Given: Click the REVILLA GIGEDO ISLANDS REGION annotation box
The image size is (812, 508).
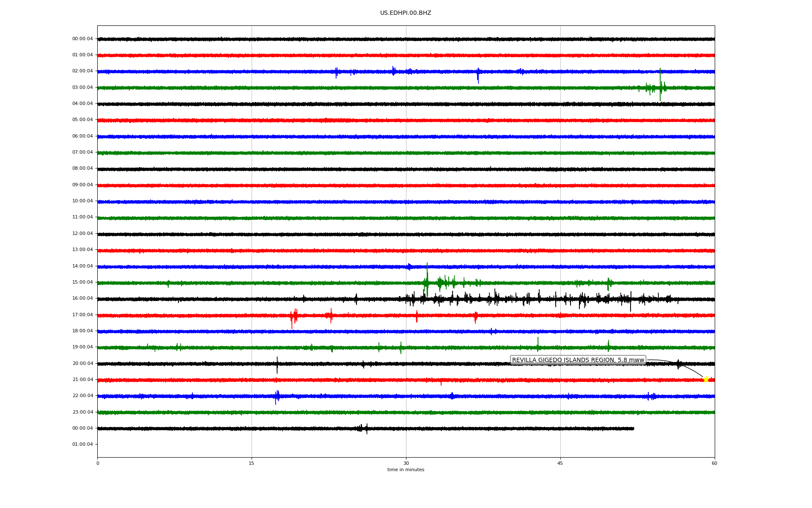Looking at the screenshot, I should pos(578,360).
